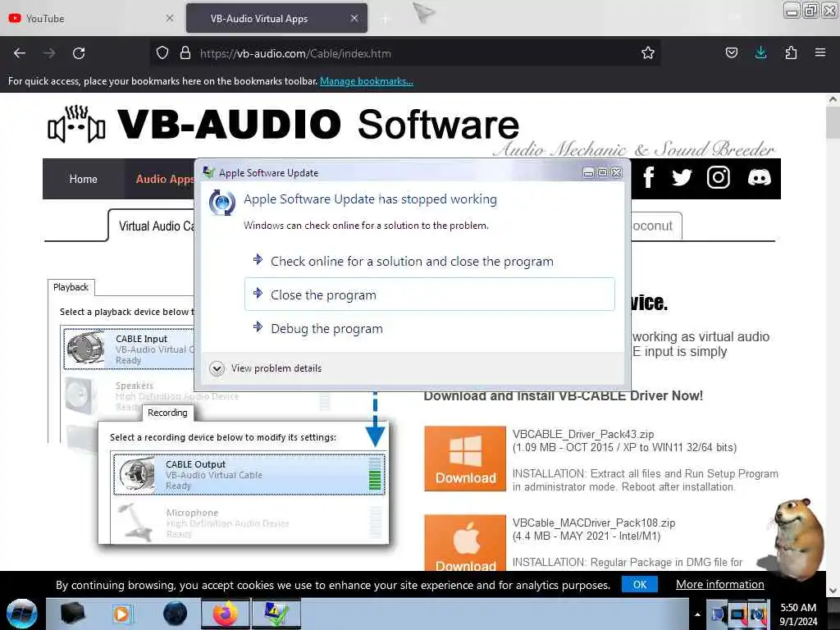Open the Pocket save icon
Viewport: 840px width, 630px height.
(x=731, y=53)
